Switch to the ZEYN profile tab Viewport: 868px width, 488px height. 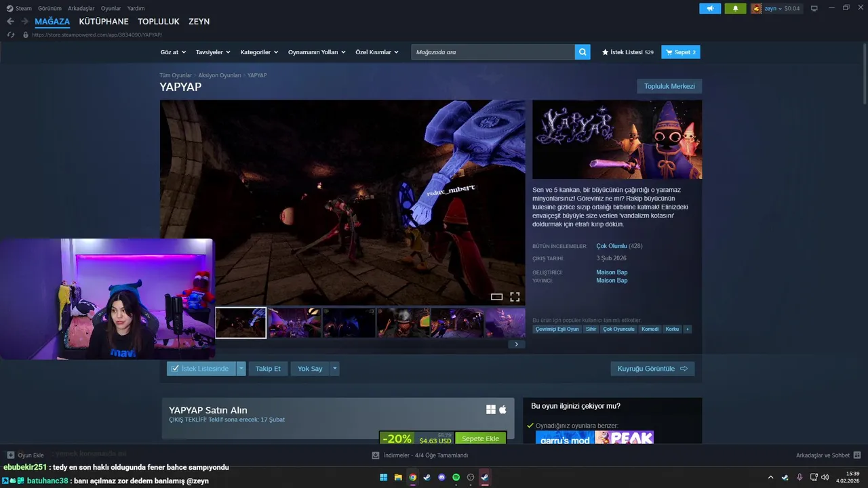199,22
